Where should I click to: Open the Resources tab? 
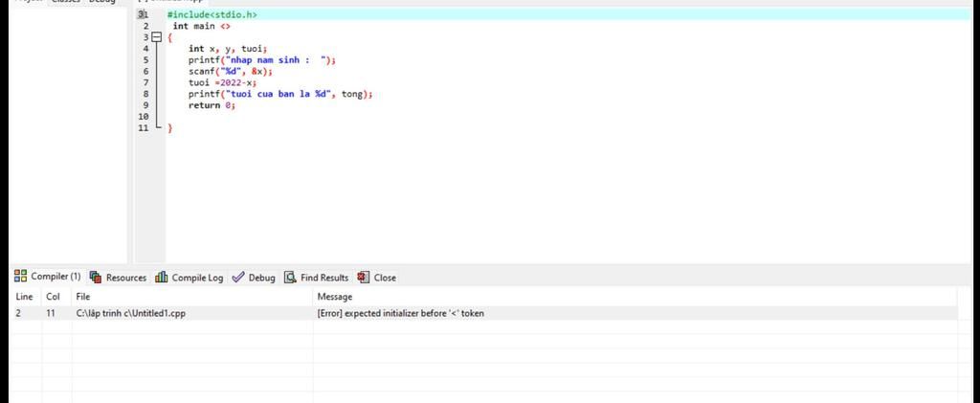118,278
